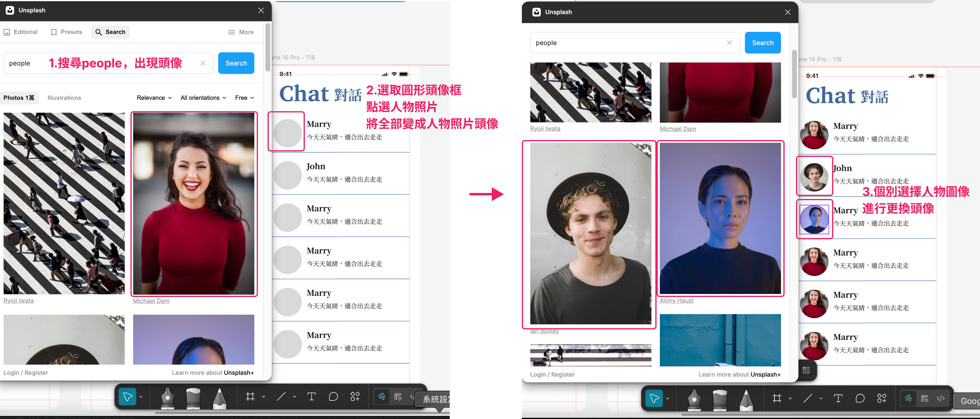This screenshot has width=980, height=419.
Task: Select the Pen tool in left toolbar
Action: [x=167, y=397]
